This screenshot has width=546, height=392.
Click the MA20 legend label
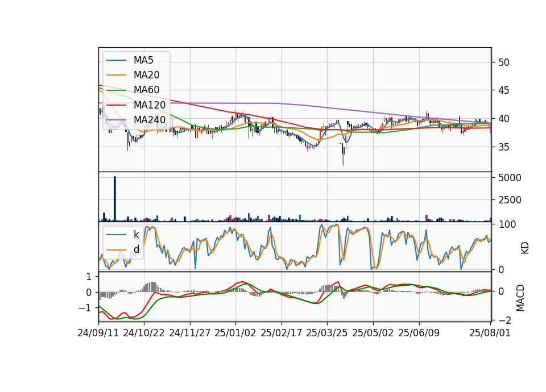pos(146,75)
